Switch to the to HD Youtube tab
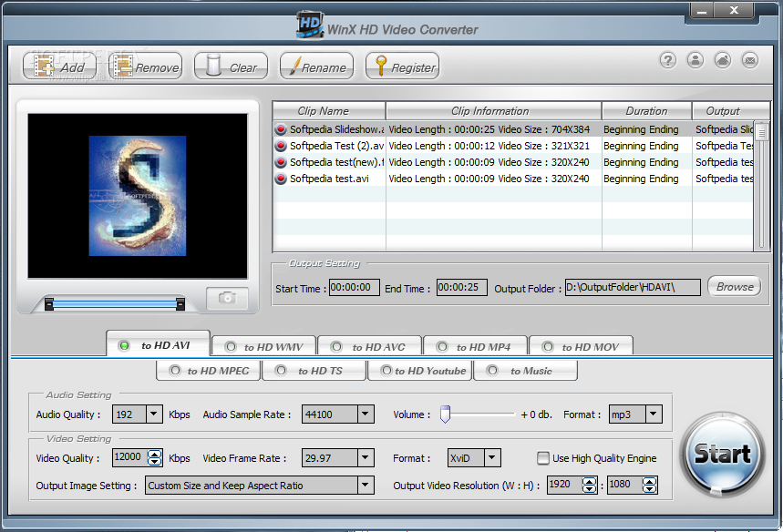Screen dimensions: 783x532 [420, 371]
